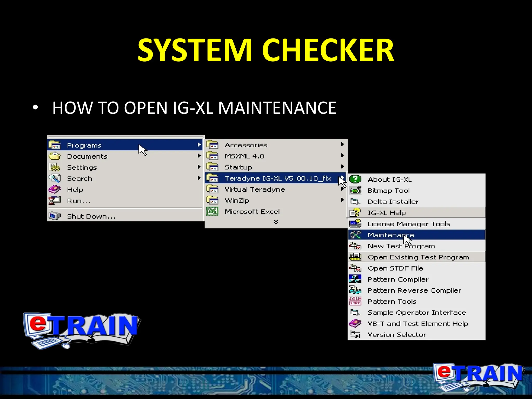Click the VB-T and Test Element Help icon
The image size is (532, 399).
coord(355,323)
